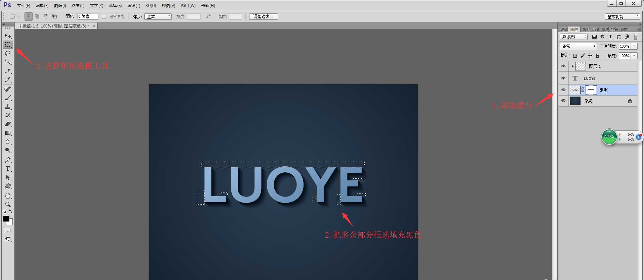The image size is (644, 280).
Task: Swap width and height values
Action: point(209,16)
